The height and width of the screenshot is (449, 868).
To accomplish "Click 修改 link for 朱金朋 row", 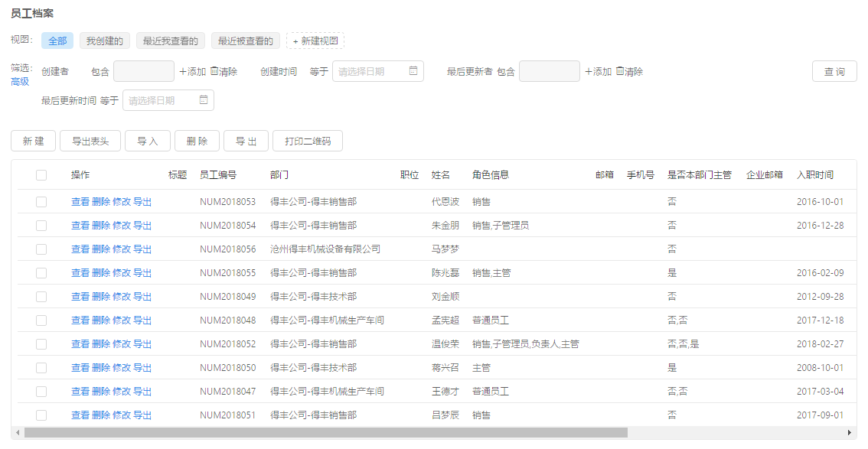I will (122, 226).
